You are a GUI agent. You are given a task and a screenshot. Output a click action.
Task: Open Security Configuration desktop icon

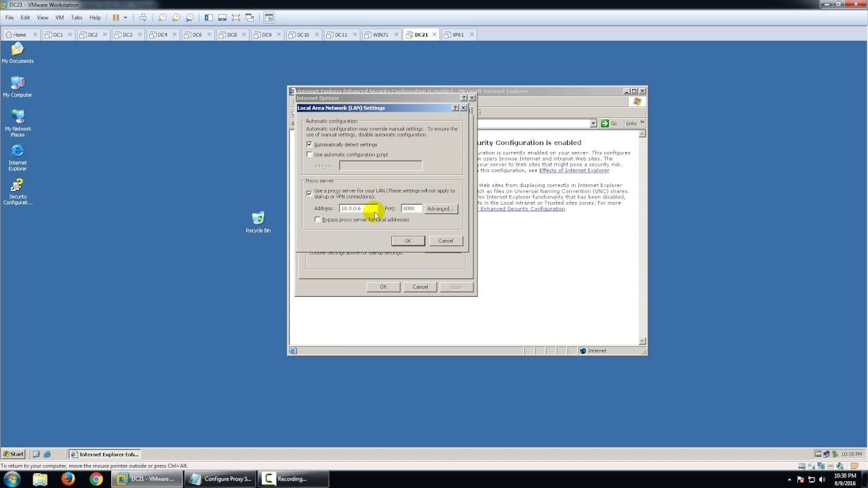click(x=18, y=191)
